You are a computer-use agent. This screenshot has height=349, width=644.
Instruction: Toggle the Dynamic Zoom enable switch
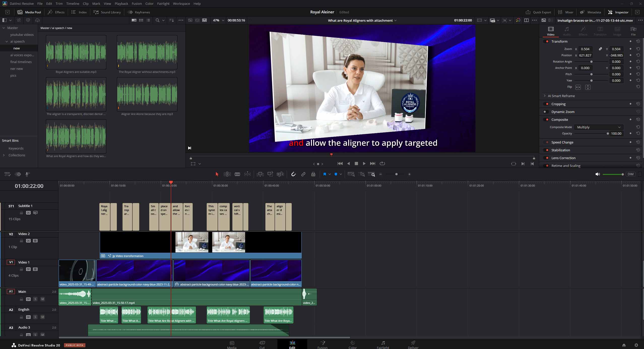tap(545, 112)
